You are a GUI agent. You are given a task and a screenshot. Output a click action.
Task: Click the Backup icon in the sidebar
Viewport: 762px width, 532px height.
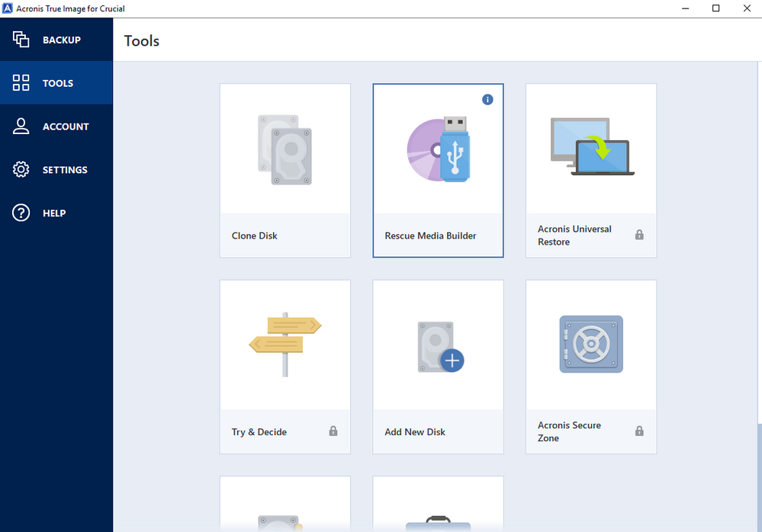[x=21, y=39]
